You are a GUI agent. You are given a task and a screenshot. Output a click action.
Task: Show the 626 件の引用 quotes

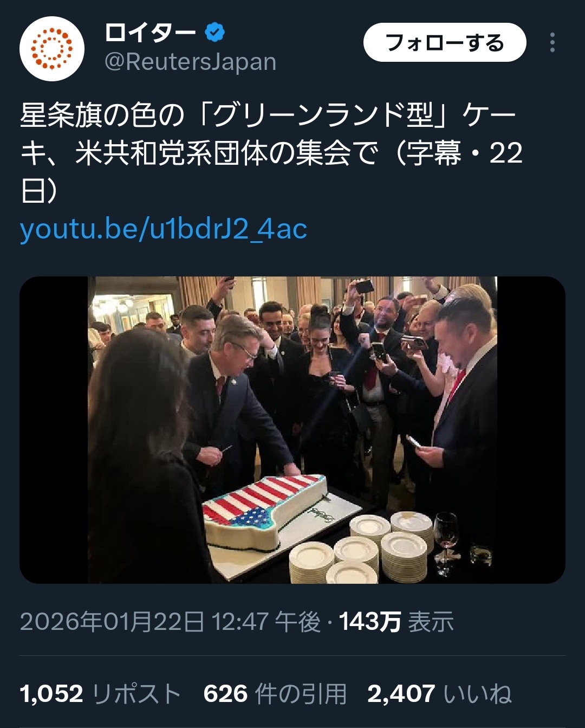pos(275,694)
